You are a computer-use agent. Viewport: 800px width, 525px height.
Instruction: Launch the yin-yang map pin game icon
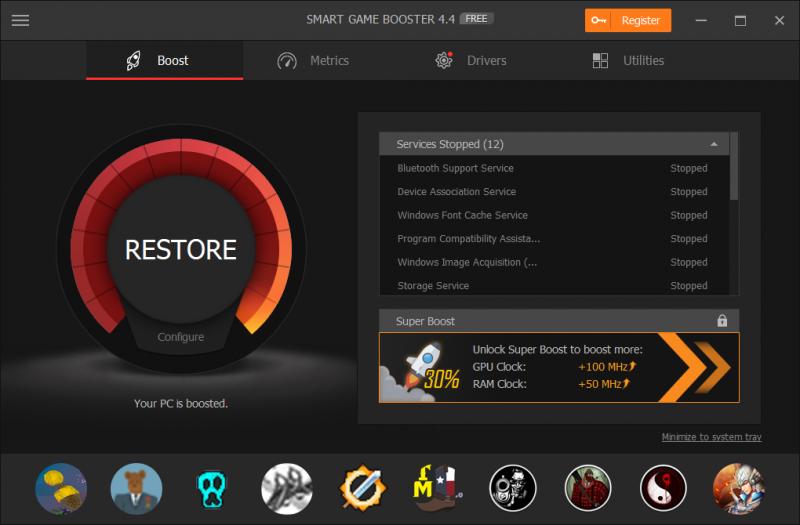tap(663, 488)
